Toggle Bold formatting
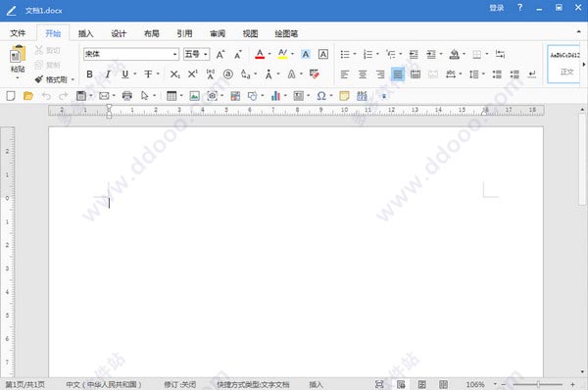588x390 pixels. [89, 74]
